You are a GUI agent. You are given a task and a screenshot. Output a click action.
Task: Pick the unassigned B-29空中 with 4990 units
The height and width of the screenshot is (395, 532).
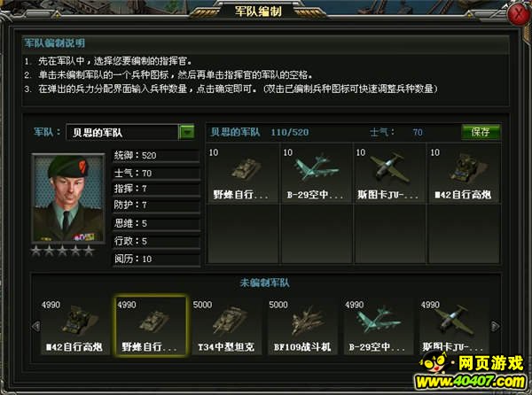tap(379, 326)
